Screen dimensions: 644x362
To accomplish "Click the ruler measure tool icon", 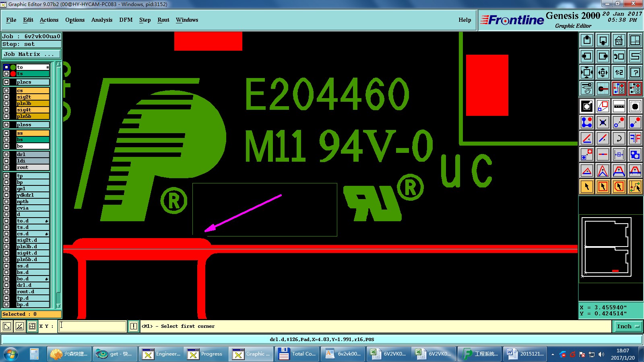I will (x=619, y=106).
